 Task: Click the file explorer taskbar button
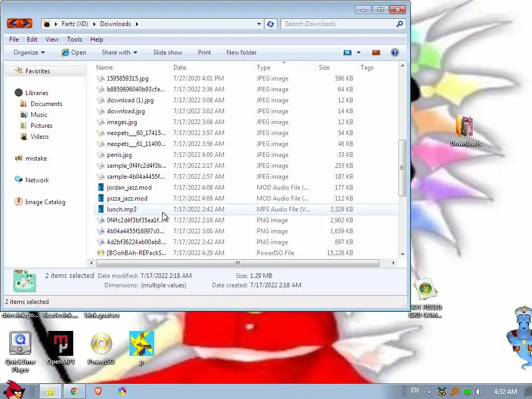(x=50, y=392)
